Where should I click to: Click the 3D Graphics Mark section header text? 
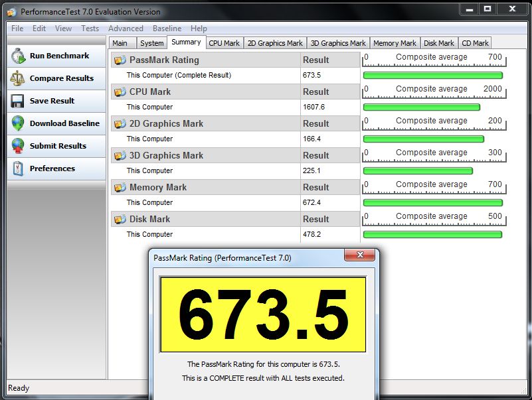166,156
